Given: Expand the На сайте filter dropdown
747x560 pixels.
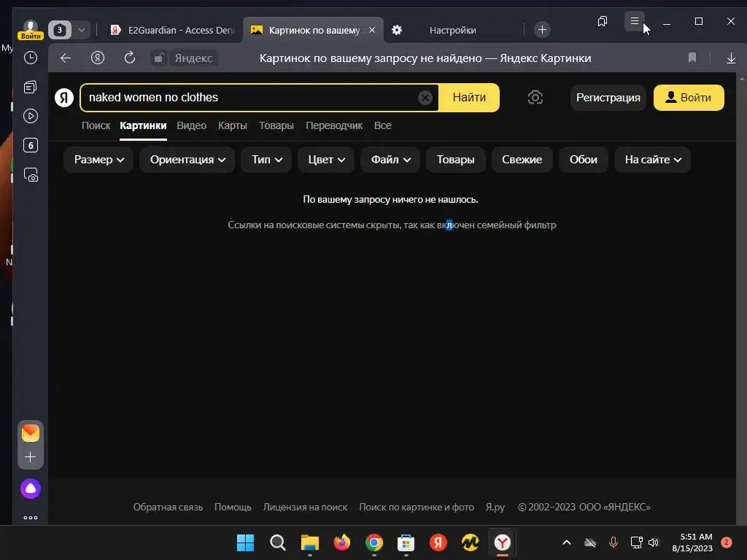Looking at the screenshot, I should pos(652,160).
